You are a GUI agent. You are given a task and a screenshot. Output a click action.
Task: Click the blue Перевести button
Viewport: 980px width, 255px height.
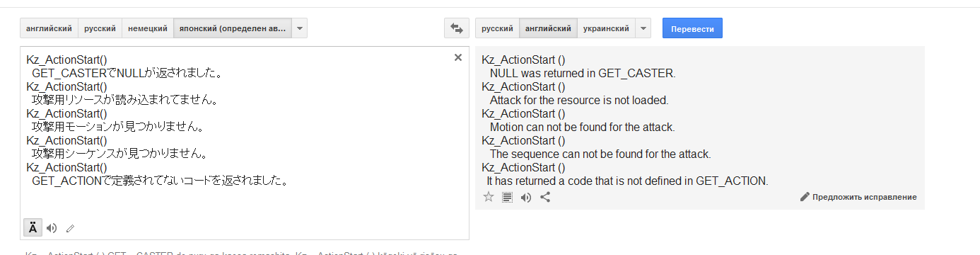(x=692, y=28)
